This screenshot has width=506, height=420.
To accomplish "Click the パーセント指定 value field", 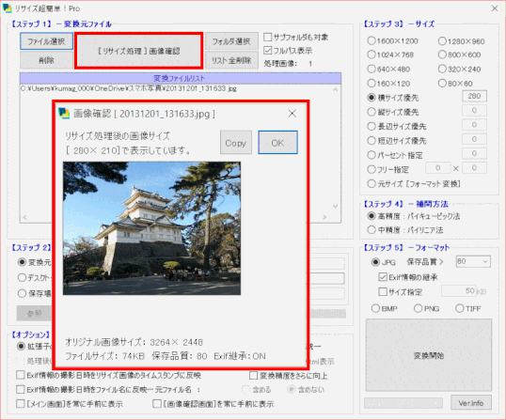I will [474, 153].
